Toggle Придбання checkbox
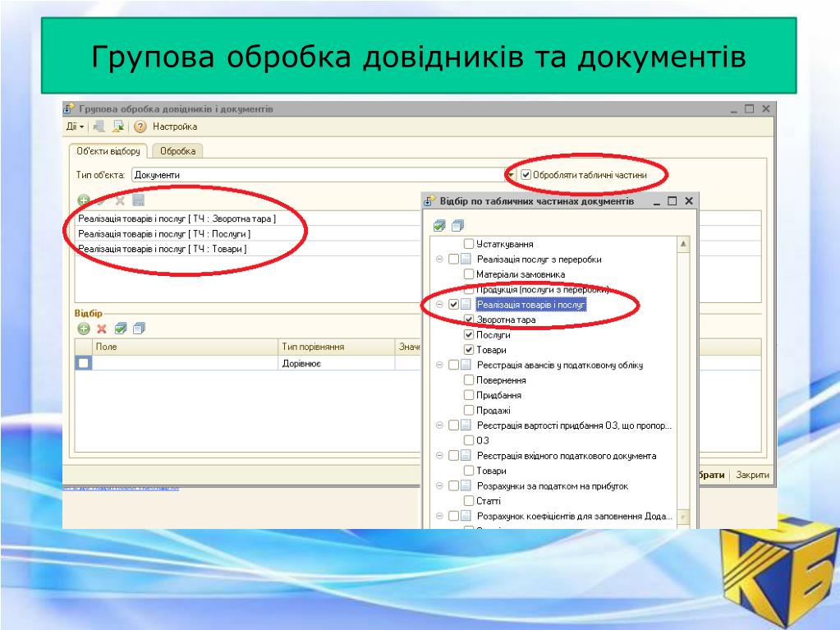 pos(469,395)
